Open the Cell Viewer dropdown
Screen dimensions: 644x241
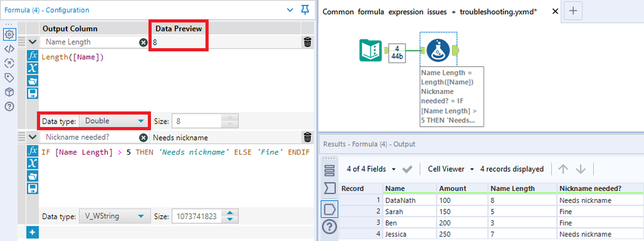click(451, 169)
